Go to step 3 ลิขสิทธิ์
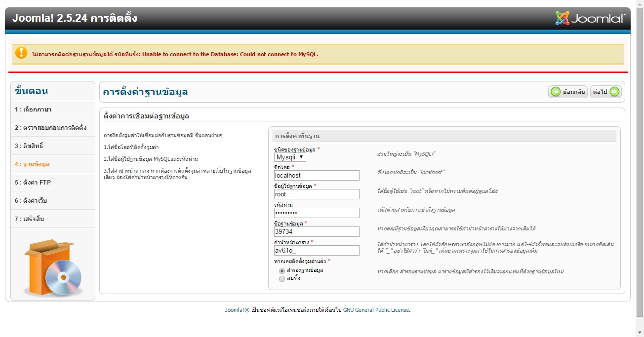The width and height of the screenshot is (644, 337). 53,146
